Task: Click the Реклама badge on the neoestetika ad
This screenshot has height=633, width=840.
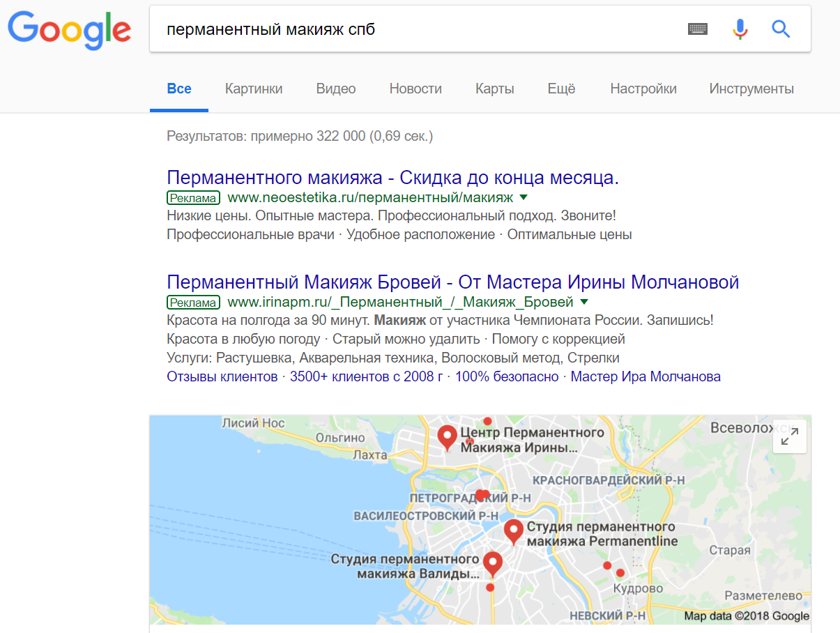Action: coord(193,198)
